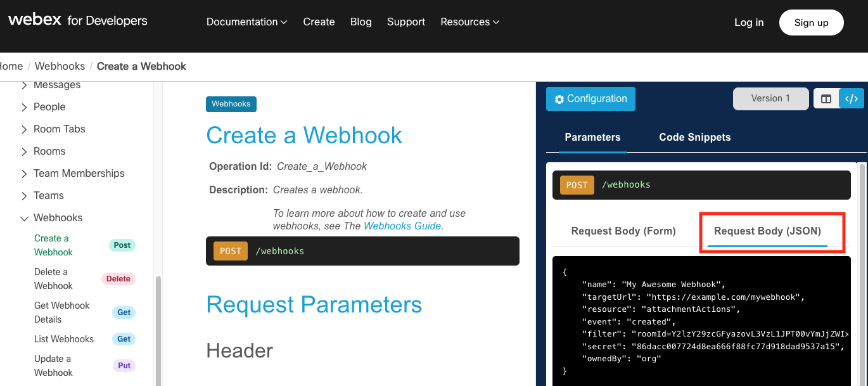Open the Blog page
Viewport: 868px width, 386px height.
pyautogui.click(x=361, y=22)
